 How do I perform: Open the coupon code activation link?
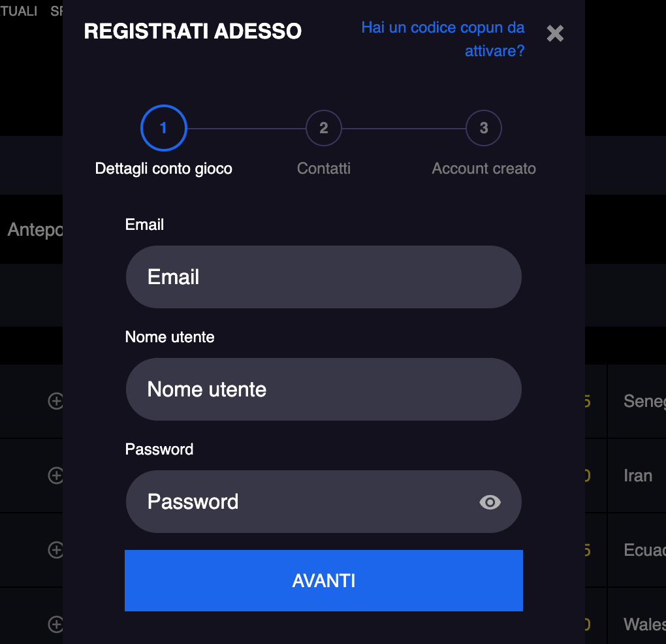[443, 39]
